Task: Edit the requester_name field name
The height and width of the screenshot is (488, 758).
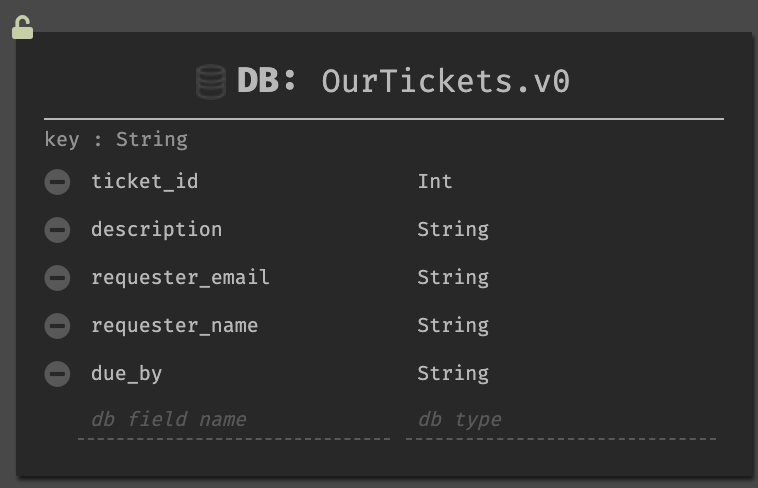Action: tap(175, 325)
